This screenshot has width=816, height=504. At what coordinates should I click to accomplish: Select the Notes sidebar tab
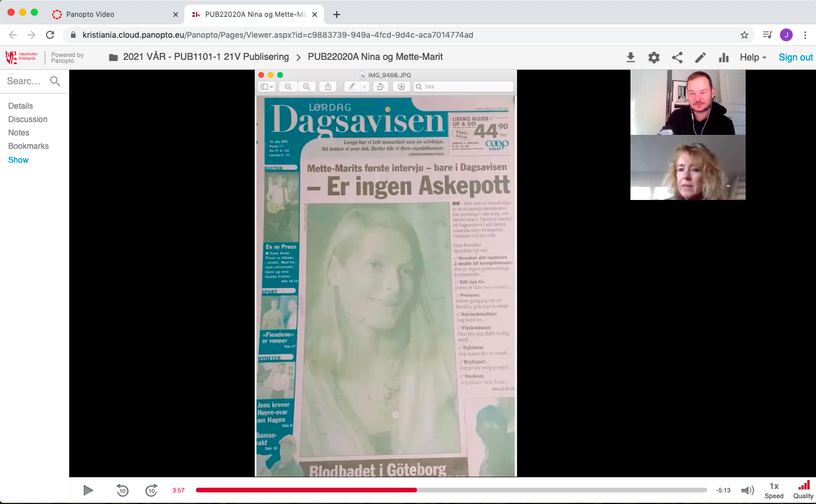[19, 133]
